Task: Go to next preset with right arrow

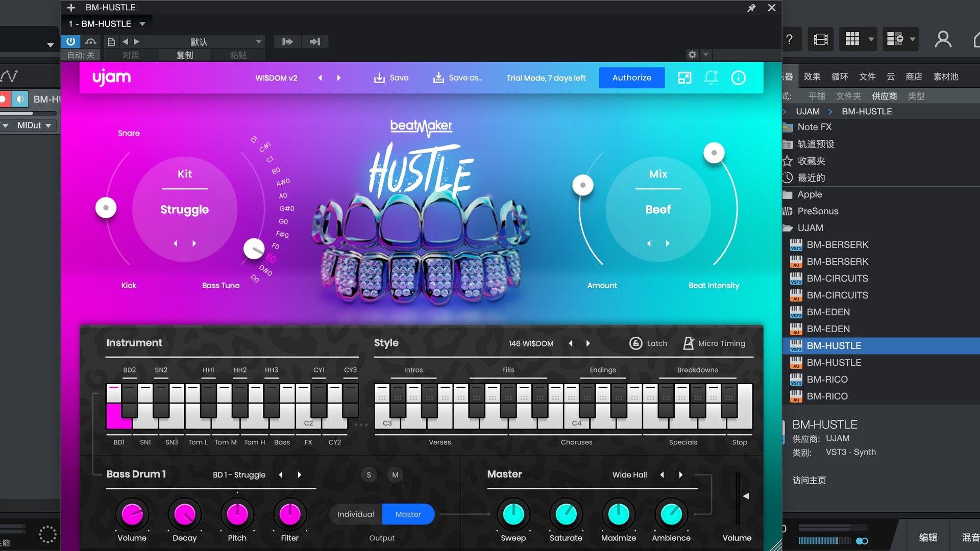Action: (136, 42)
